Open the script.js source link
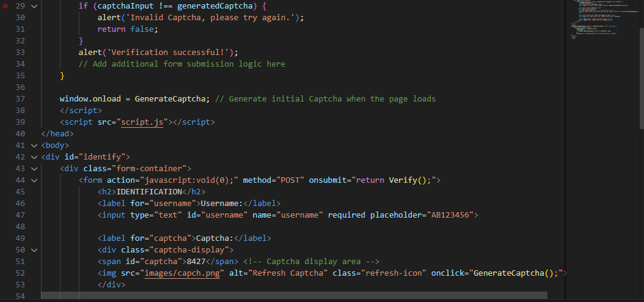 tap(142, 122)
